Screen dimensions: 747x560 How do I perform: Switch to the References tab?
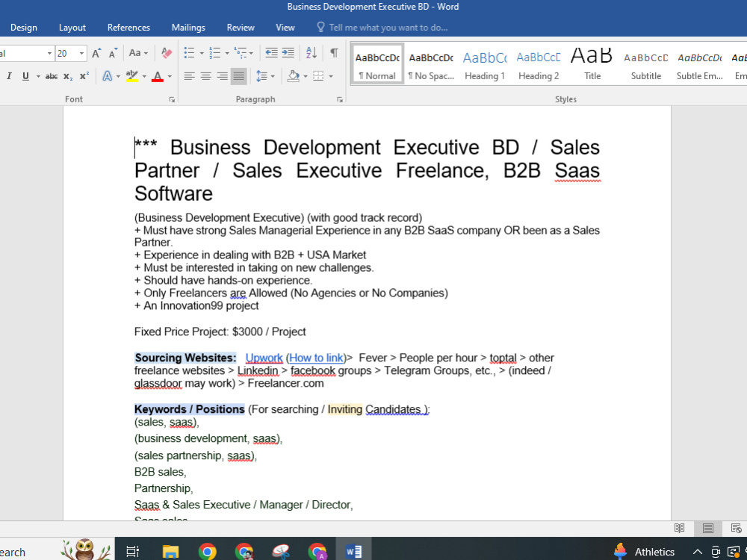click(x=128, y=28)
